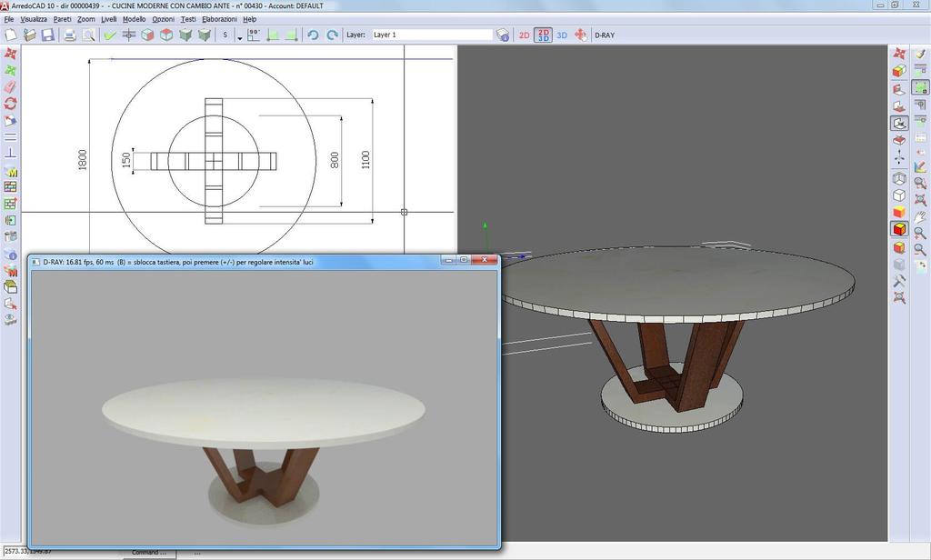Choose the perpendicular line tool in left toolbar

(10, 154)
